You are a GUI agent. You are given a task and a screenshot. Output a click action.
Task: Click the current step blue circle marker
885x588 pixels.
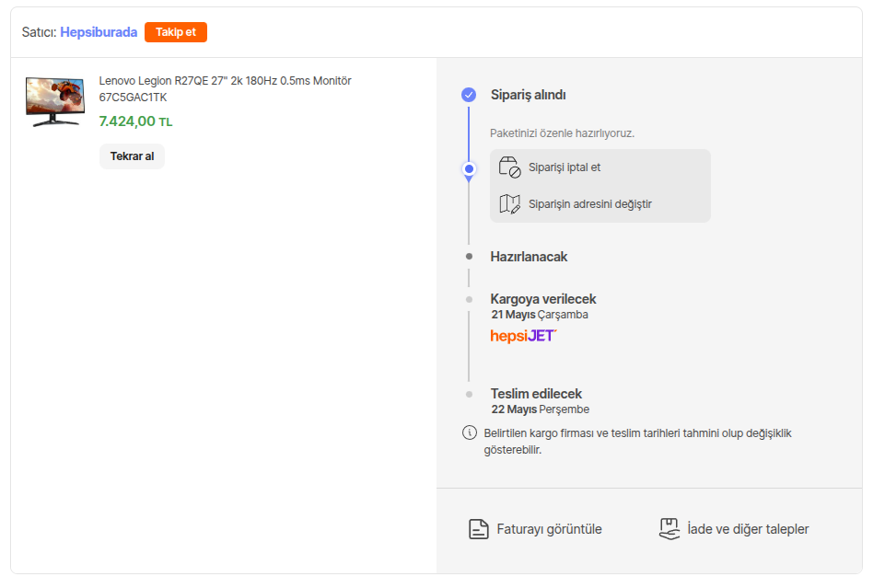click(x=469, y=169)
